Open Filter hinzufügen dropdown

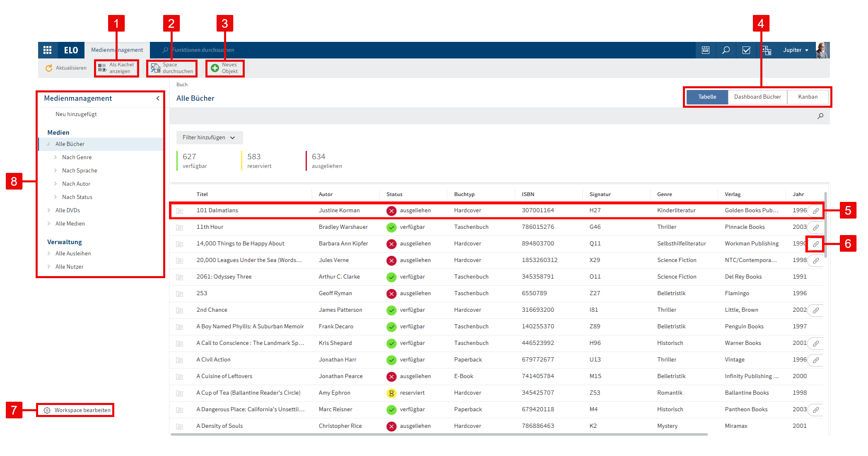[x=209, y=138]
